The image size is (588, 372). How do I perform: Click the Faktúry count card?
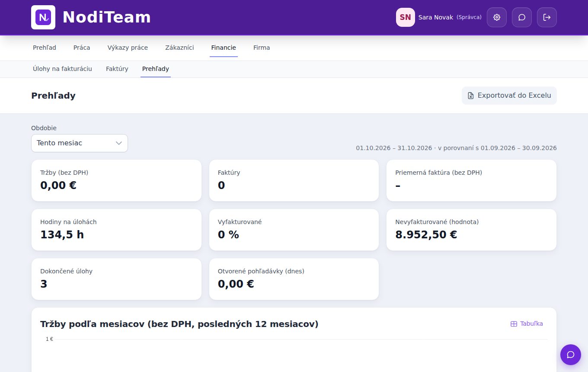pos(294,180)
